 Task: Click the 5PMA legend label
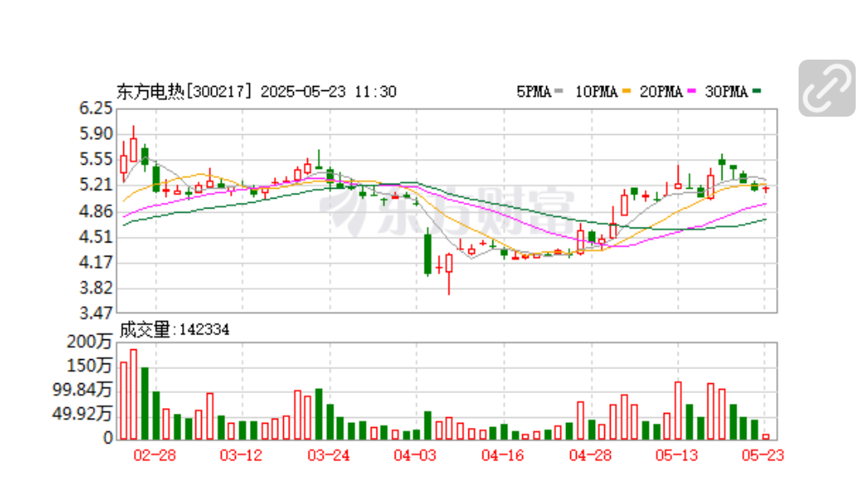click(534, 92)
